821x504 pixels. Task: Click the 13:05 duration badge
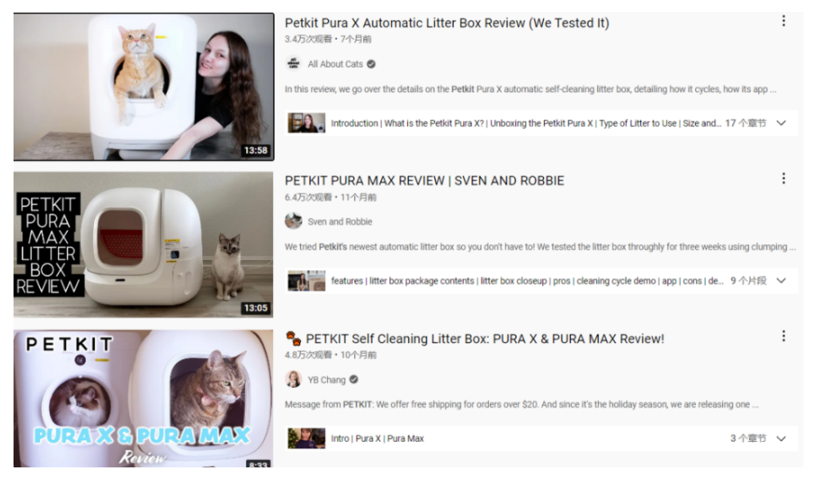pos(256,308)
